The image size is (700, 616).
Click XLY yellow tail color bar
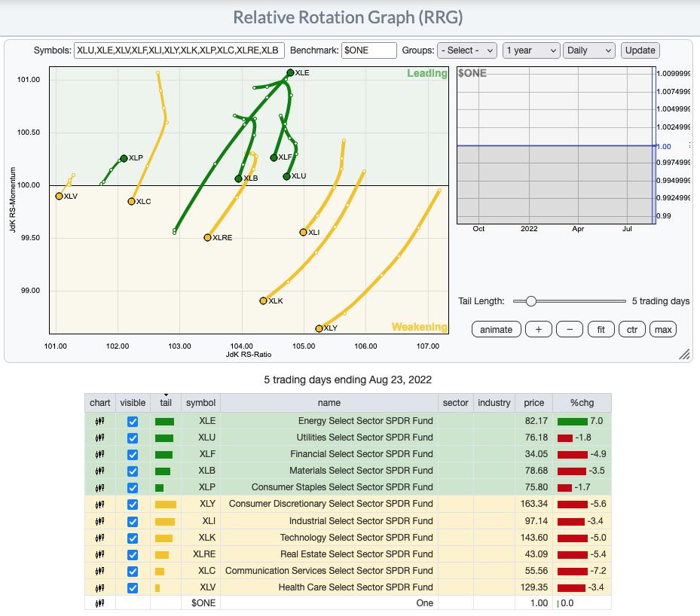[166, 505]
